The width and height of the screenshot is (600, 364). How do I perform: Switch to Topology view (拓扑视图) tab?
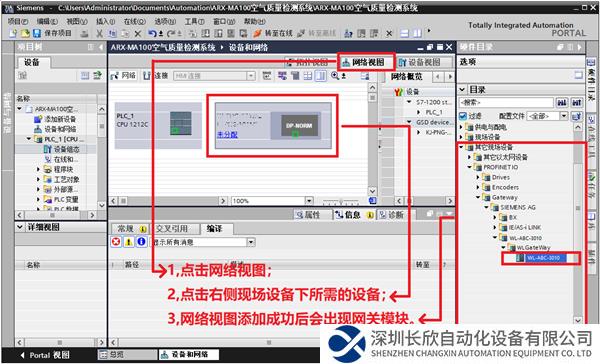pyautogui.click(x=307, y=62)
